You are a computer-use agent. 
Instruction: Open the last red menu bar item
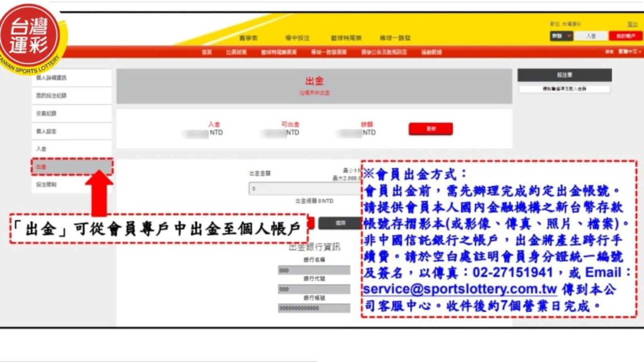tap(431, 52)
